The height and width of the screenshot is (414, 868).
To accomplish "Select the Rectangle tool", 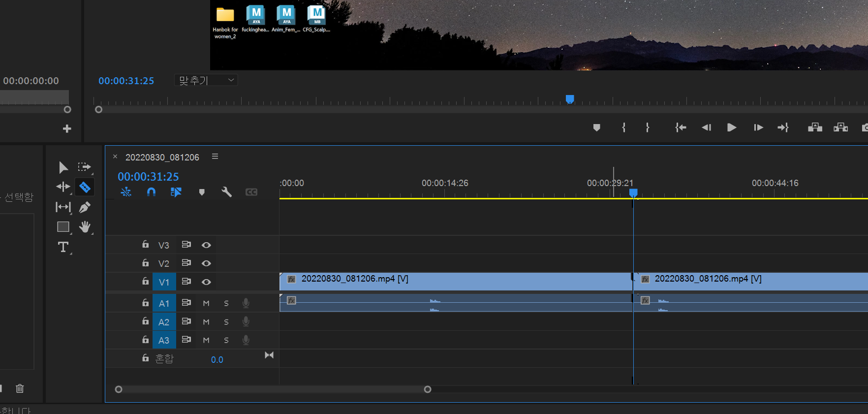I will [x=63, y=227].
